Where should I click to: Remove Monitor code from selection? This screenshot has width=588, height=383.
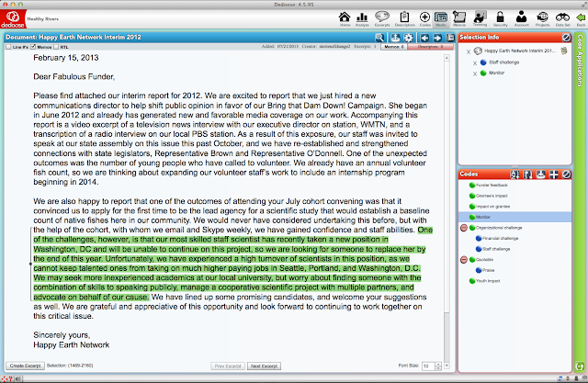475,73
